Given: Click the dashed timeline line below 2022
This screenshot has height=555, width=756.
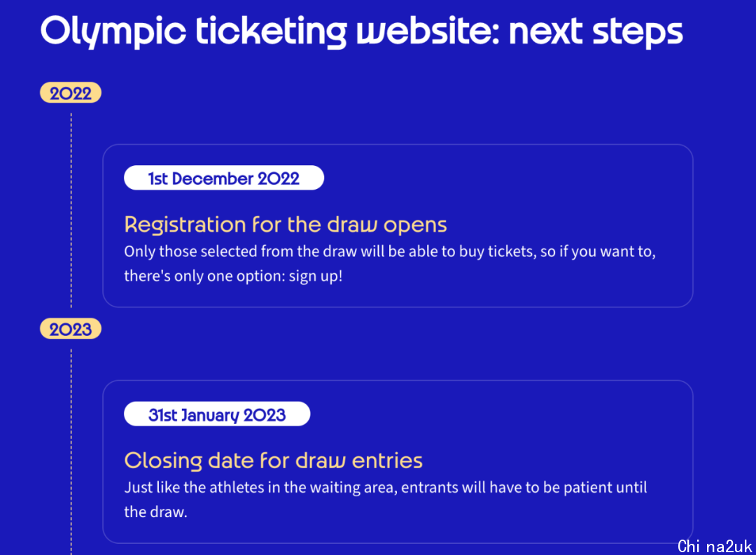Looking at the screenshot, I should (71, 210).
